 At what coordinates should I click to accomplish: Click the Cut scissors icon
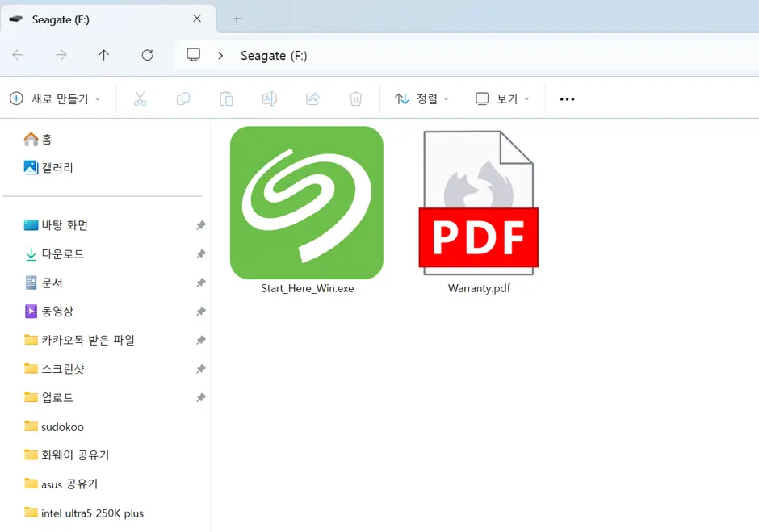(140, 98)
